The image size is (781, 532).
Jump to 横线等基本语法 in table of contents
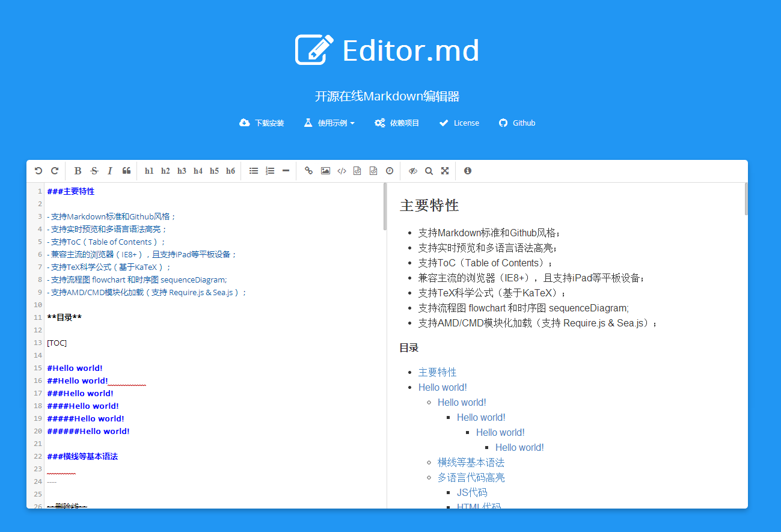click(471, 462)
